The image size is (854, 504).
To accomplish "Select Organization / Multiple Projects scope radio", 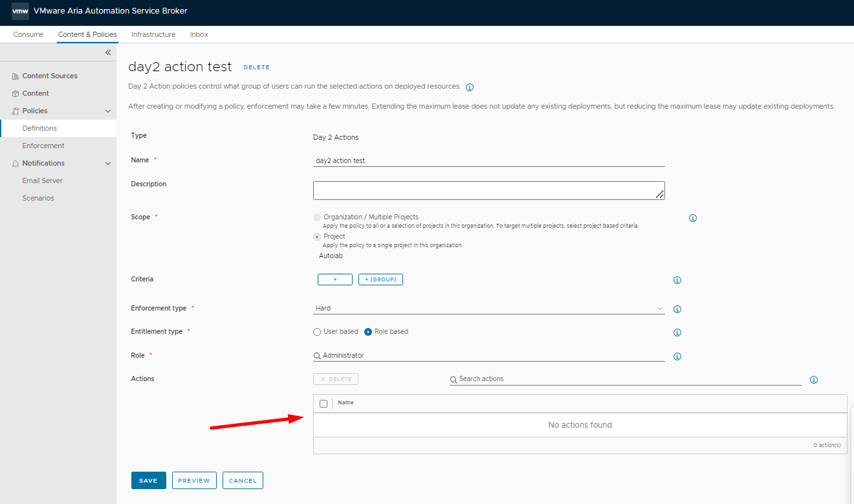I will [x=317, y=217].
